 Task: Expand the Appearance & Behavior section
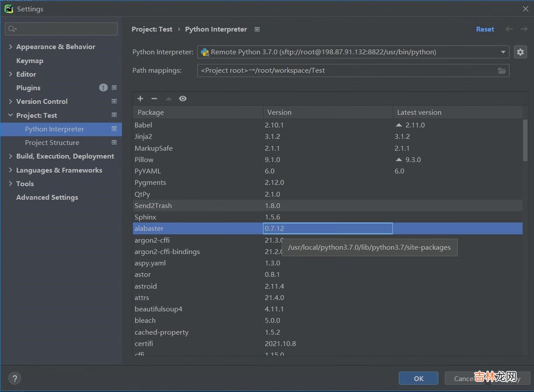pyautogui.click(x=11, y=47)
